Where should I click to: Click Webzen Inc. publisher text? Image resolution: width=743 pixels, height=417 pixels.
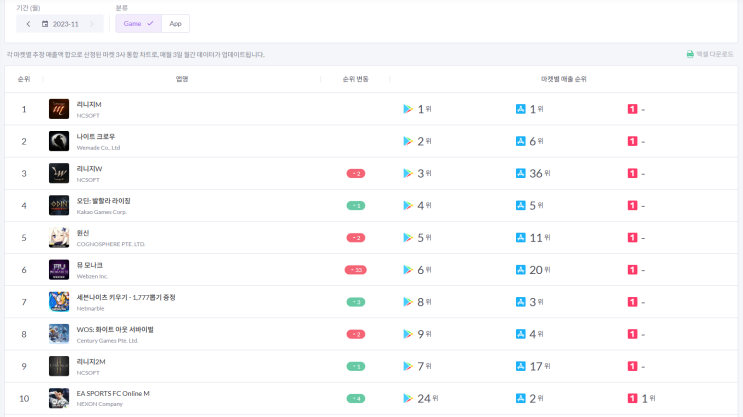[x=92, y=276]
